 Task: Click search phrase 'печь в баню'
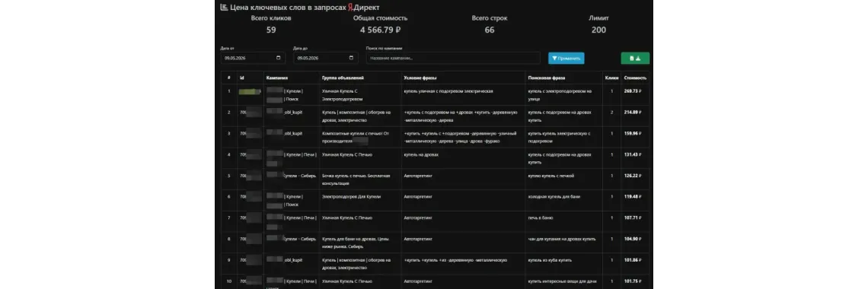coord(540,218)
